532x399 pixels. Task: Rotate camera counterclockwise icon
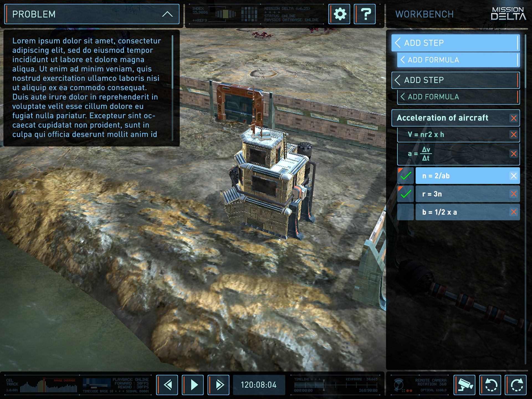tap(490, 385)
